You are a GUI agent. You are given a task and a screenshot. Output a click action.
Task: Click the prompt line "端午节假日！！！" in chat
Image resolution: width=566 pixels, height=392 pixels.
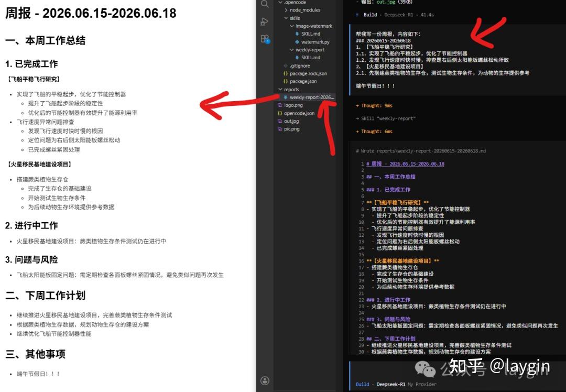tap(375, 86)
